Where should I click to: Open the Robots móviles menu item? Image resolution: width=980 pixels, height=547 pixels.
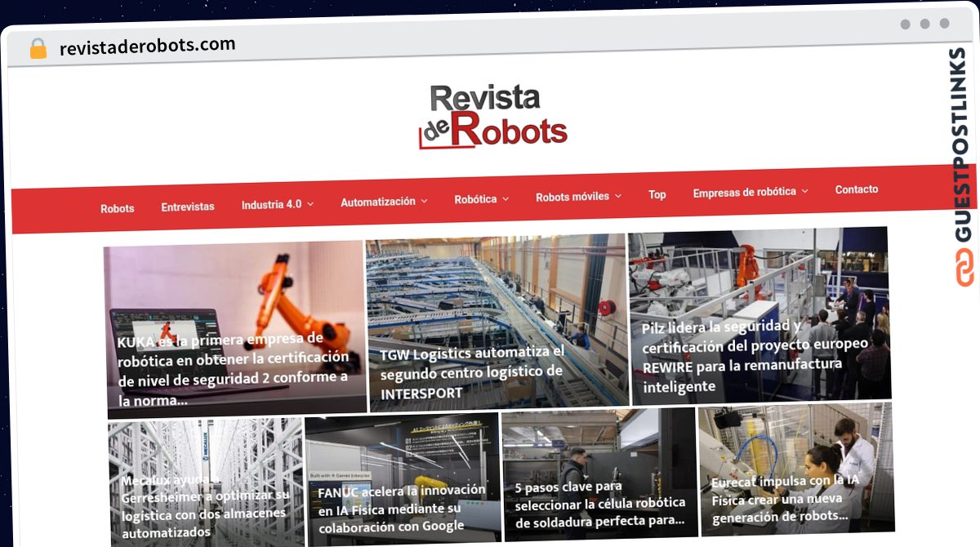pyautogui.click(x=572, y=197)
